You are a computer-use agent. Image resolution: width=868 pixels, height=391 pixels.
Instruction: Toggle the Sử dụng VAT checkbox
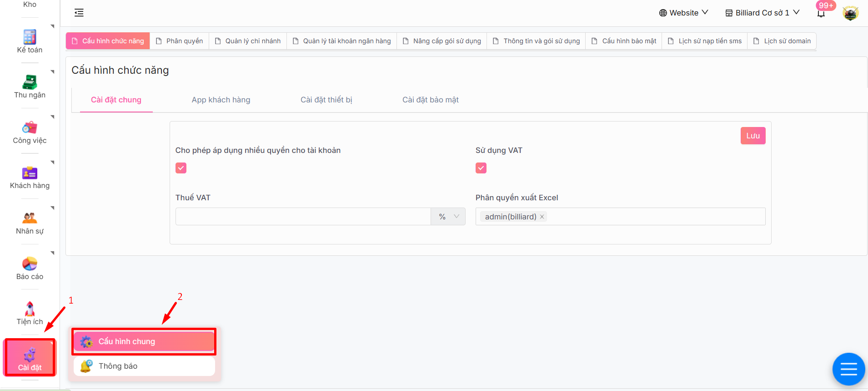click(481, 168)
